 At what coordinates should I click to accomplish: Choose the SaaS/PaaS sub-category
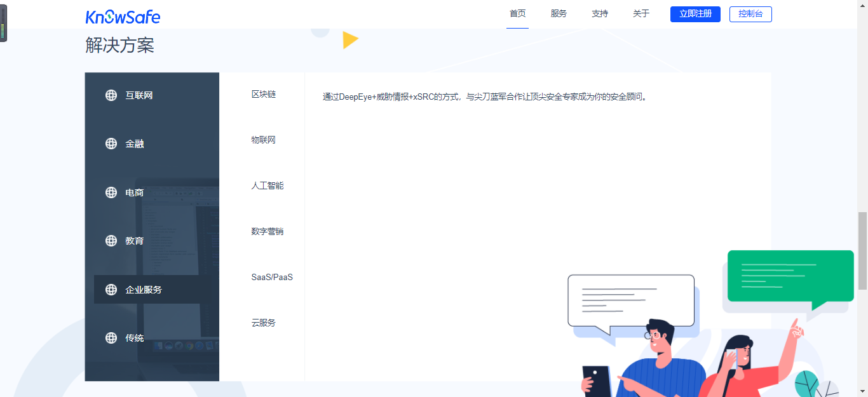tap(272, 277)
